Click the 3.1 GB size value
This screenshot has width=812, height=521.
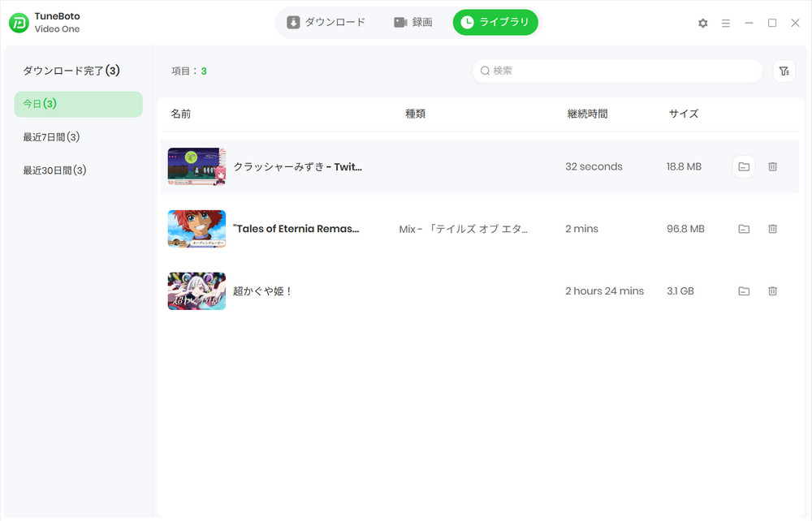pyautogui.click(x=680, y=291)
